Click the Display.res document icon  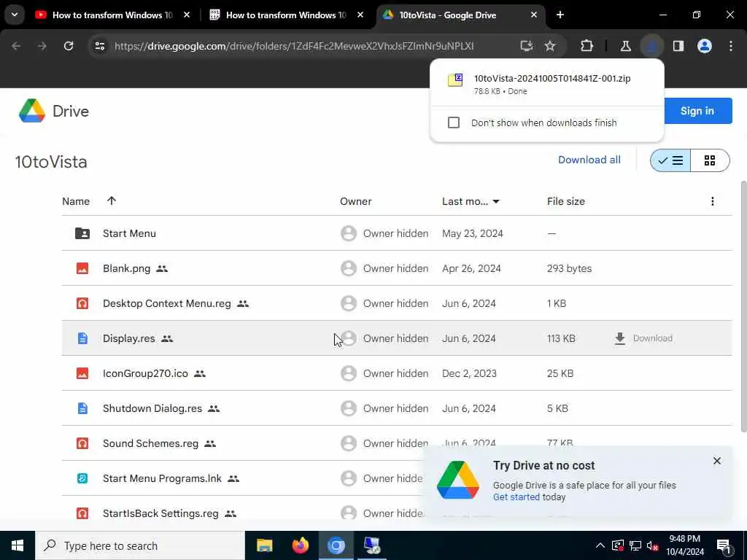click(x=82, y=338)
